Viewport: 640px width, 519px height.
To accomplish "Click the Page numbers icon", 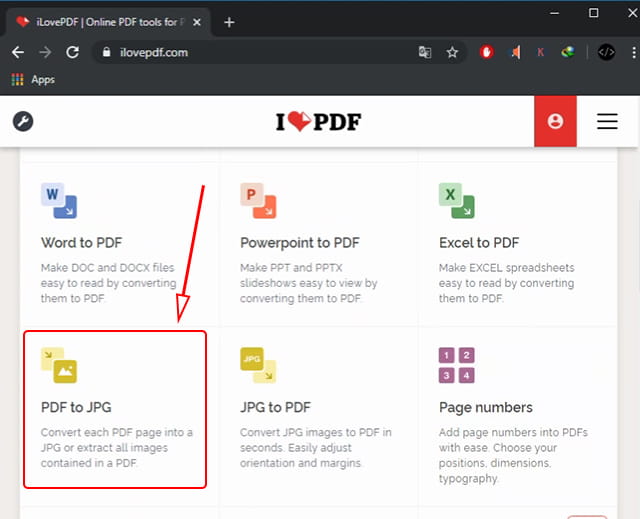I will 457,365.
